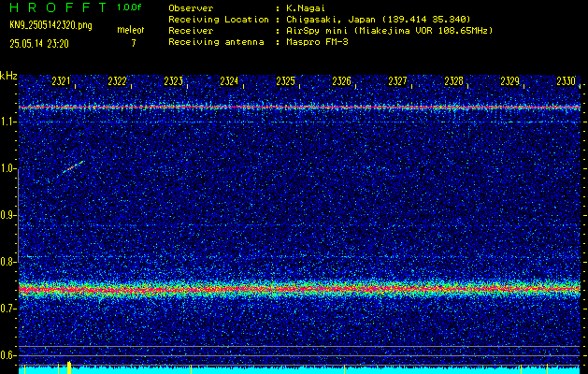Click the Observer field label
588x374 pixels.
[191, 8]
